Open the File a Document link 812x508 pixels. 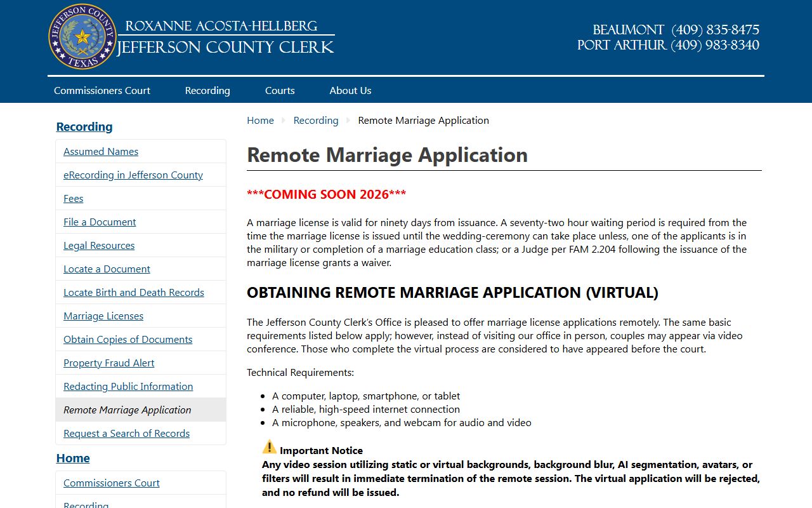pyautogui.click(x=100, y=222)
